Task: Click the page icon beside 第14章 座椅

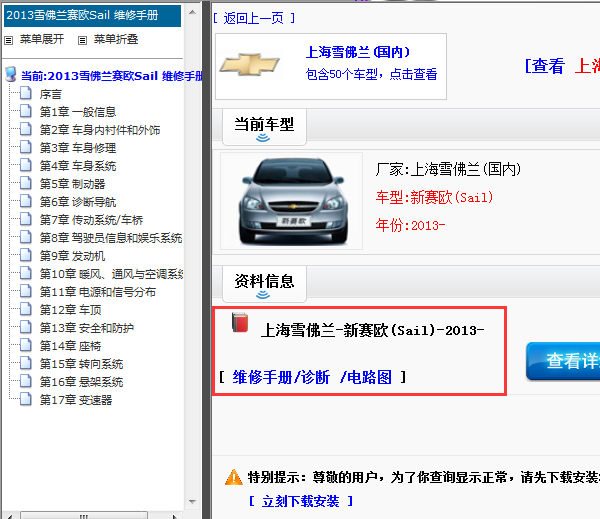Action: pyautogui.click(x=26, y=344)
